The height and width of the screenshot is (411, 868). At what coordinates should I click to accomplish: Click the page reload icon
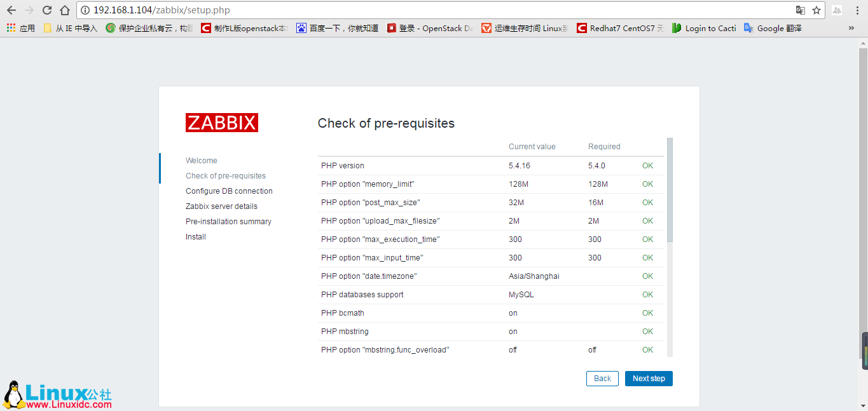click(46, 10)
